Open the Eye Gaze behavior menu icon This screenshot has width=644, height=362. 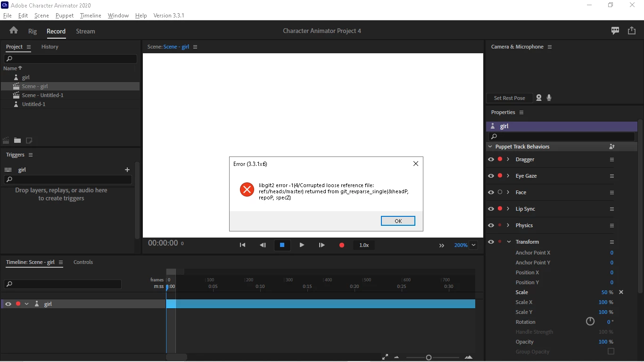(x=612, y=176)
